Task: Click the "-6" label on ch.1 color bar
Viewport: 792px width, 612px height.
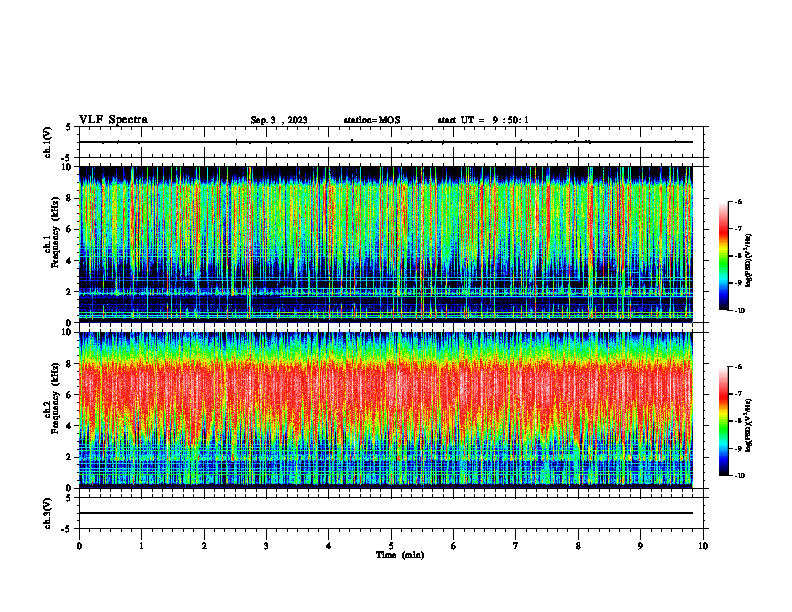Action: point(739,201)
